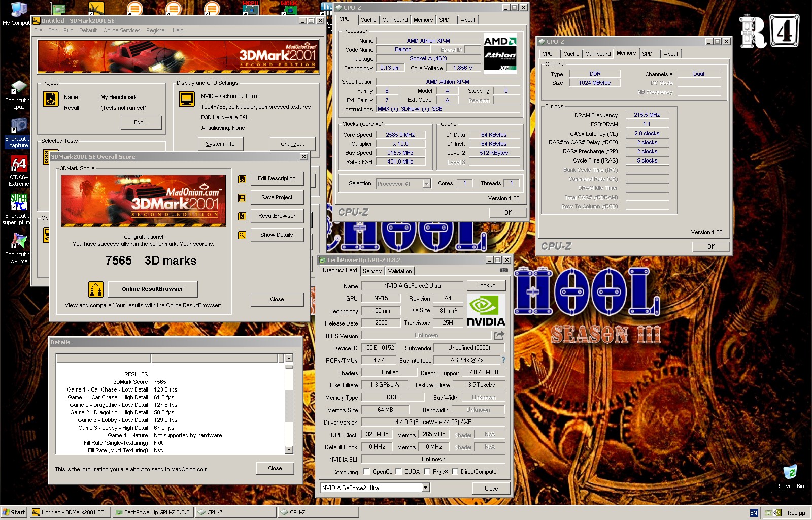Toggle the CUDA checkbox
812x520 pixels.
pyautogui.click(x=399, y=472)
